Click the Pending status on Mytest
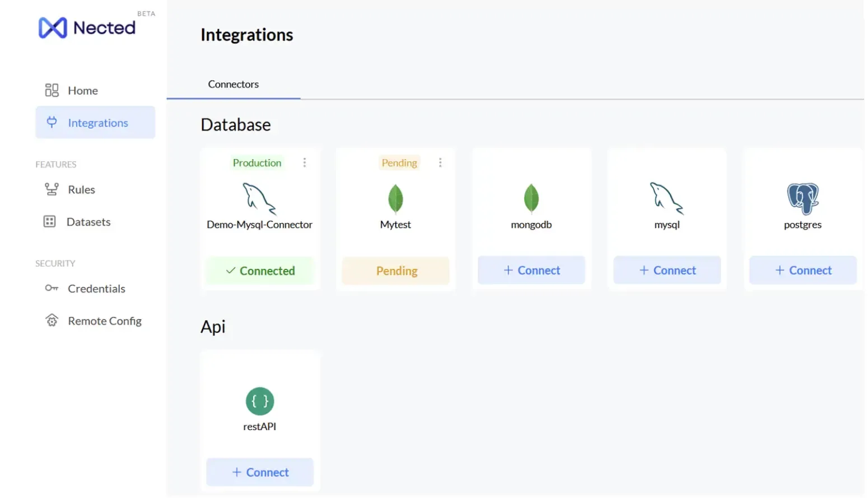This screenshot has height=498, width=868. (x=396, y=271)
